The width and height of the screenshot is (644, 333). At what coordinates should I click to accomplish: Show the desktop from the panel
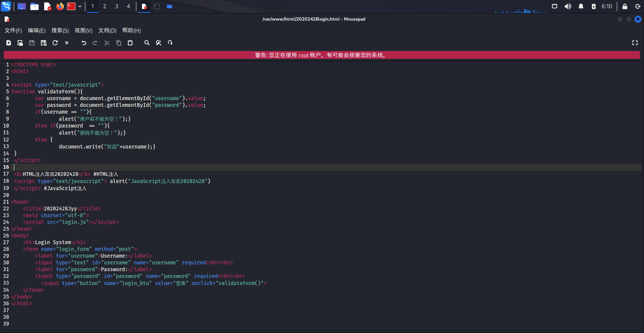[22, 6]
